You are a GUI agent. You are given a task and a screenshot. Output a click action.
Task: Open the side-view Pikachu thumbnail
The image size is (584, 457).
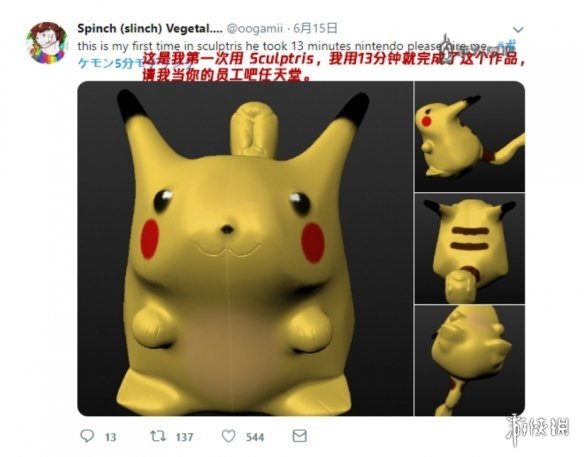click(x=470, y=136)
